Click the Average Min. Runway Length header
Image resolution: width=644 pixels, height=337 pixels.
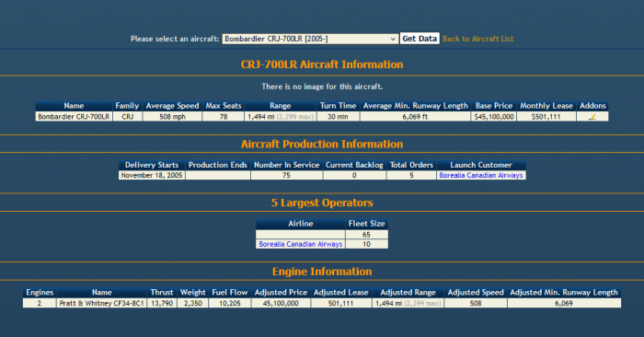(415, 106)
